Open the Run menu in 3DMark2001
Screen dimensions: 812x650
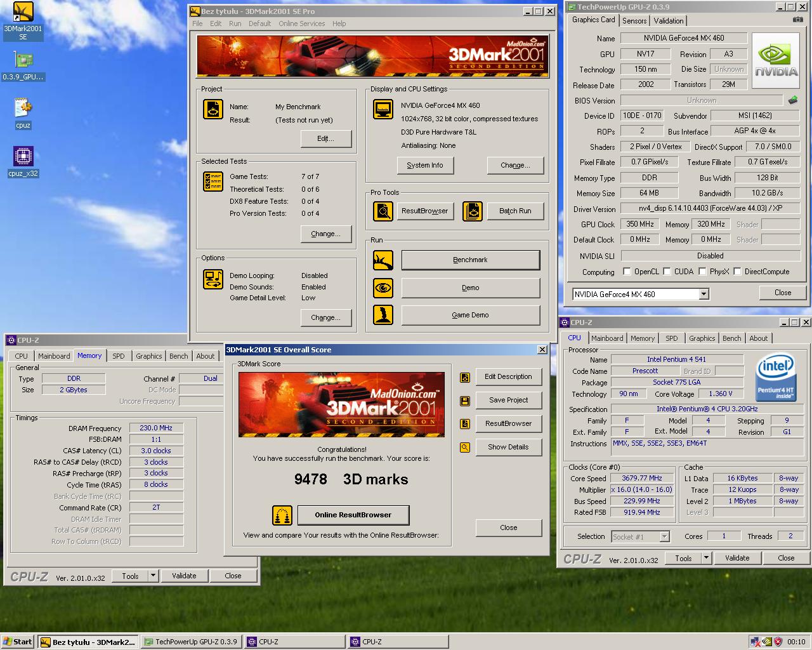coord(235,23)
